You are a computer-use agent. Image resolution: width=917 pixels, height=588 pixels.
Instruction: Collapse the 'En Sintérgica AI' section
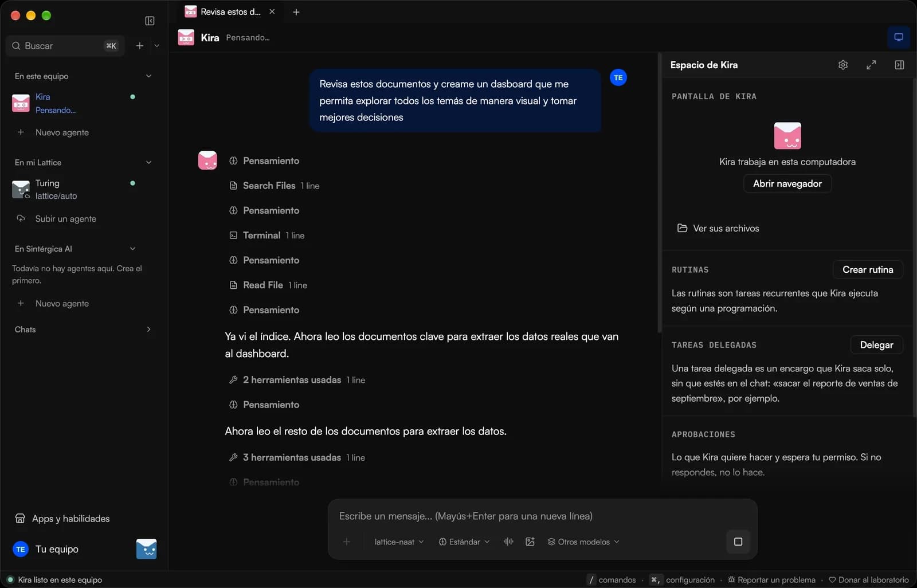(x=132, y=249)
